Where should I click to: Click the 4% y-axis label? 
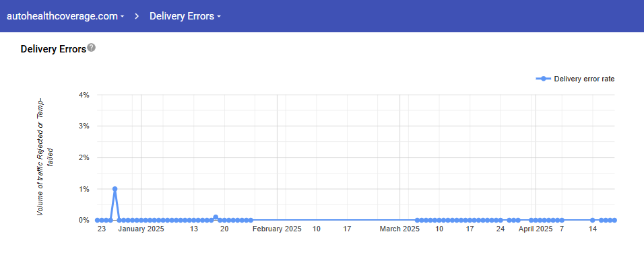point(84,95)
